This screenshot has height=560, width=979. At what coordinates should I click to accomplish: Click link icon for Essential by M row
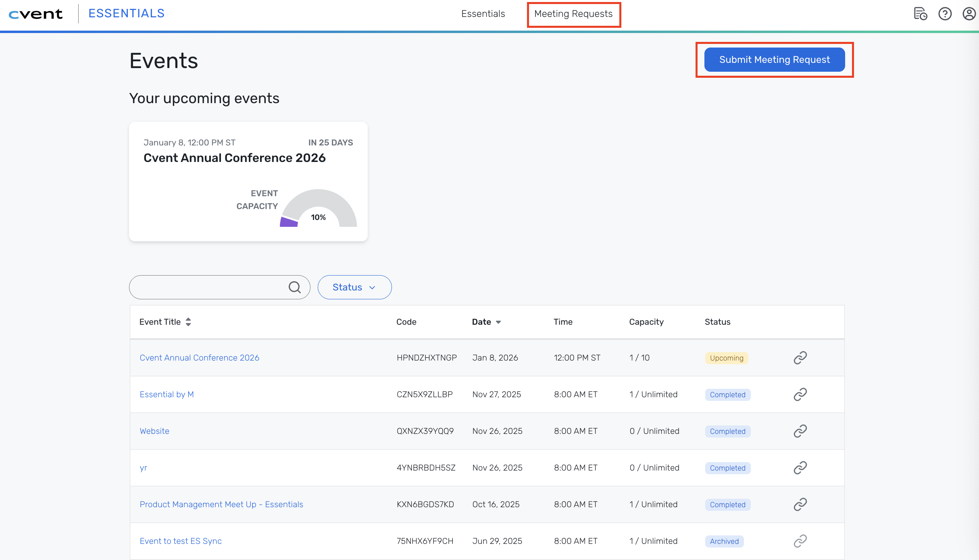(800, 394)
